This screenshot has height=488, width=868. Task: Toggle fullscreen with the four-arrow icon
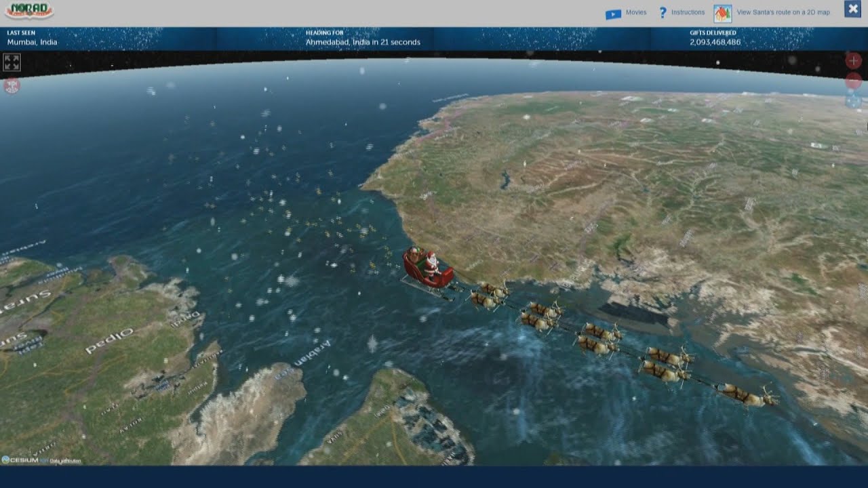pos(12,62)
